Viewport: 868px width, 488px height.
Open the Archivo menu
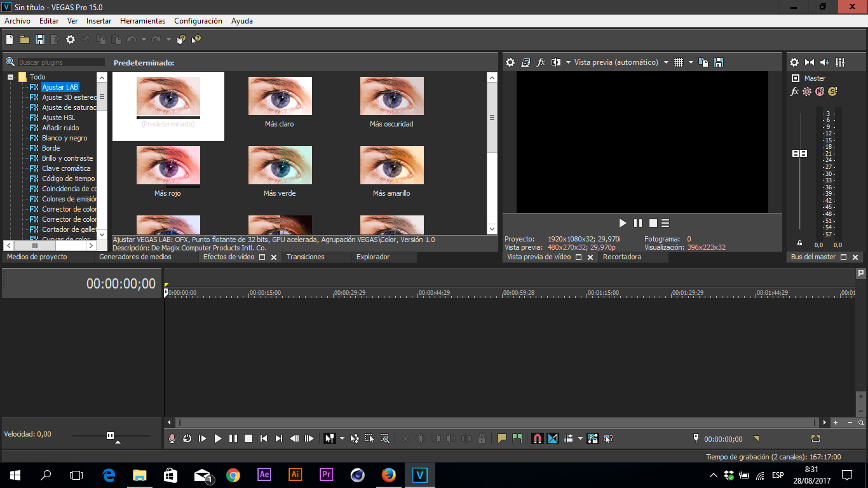tap(17, 21)
